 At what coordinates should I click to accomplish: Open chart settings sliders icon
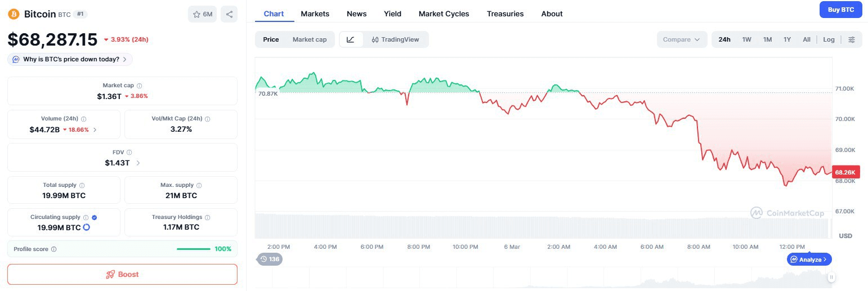point(852,39)
